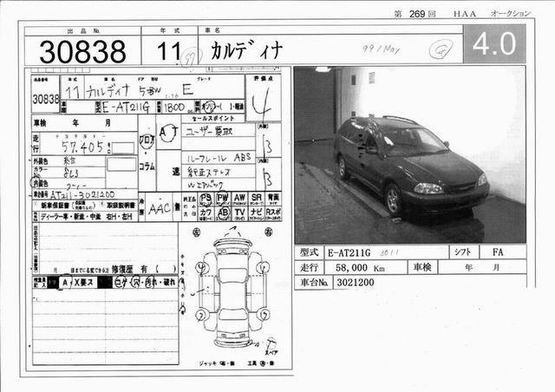Click the handwritten E-AT211G model code
555x392 pixels.
[x=127, y=108]
